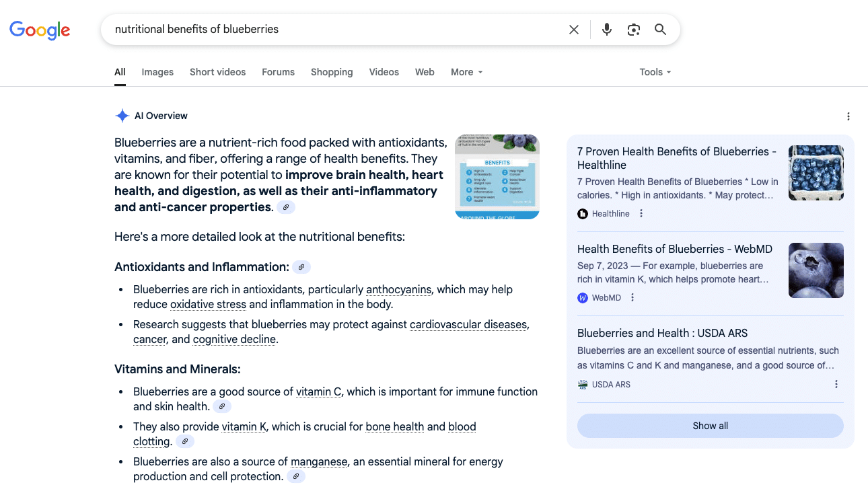Click the oxidative stress underlined term
The height and width of the screenshot is (493, 868).
click(x=208, y=305)
